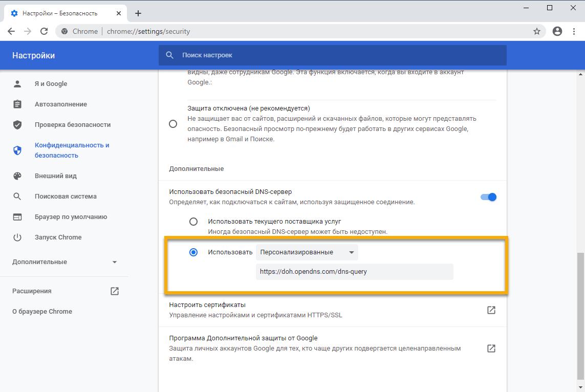Screen dimensions: 585x392
Task: Click the browser profile avatar
Action: coord(557,31)
